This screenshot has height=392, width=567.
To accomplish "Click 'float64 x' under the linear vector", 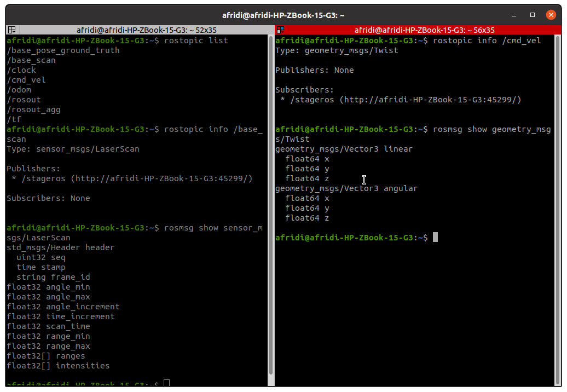I will pos(307,159).
